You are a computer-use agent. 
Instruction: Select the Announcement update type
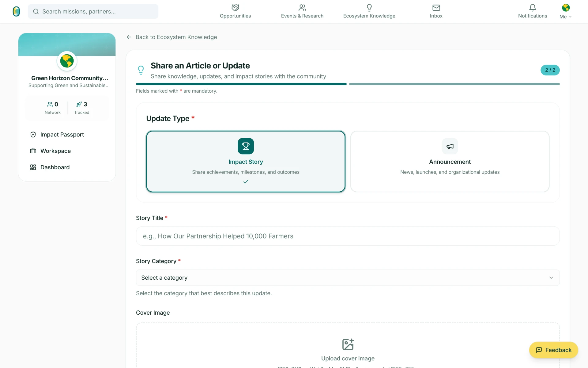tap(450, 162)
